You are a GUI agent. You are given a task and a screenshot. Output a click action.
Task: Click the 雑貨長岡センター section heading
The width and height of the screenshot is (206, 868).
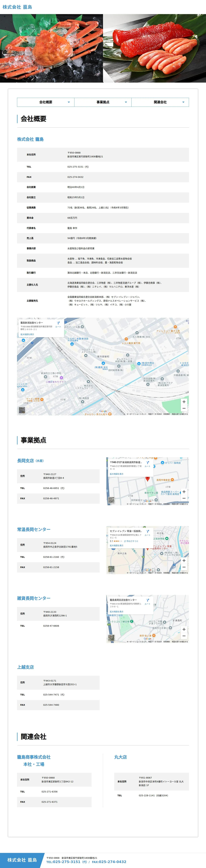point(34,598)
